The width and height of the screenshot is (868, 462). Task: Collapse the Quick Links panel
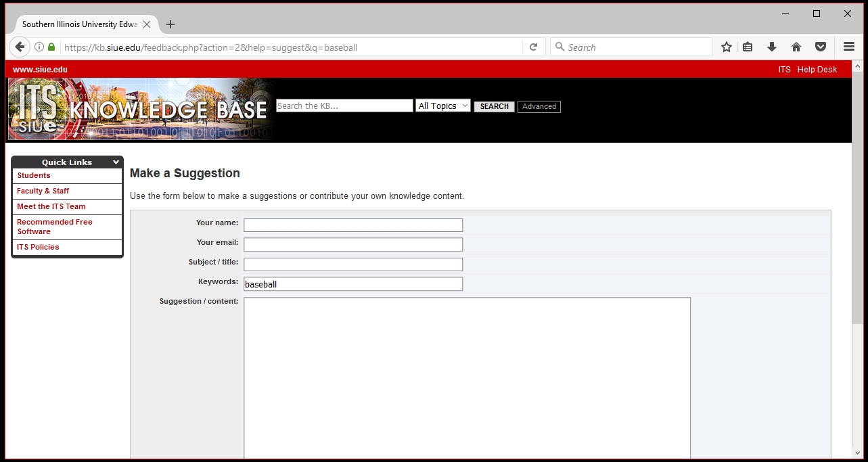[116, 162]
